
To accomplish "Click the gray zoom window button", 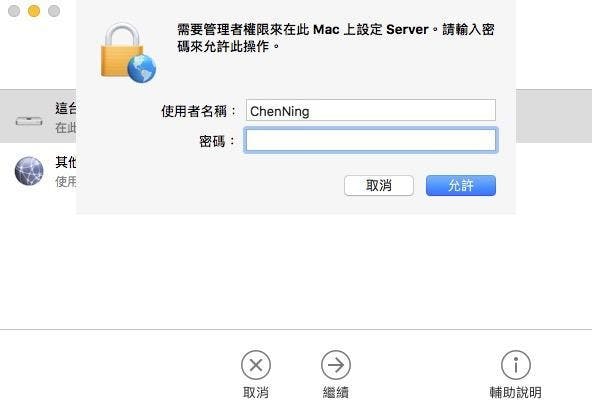I will tap(54, 11).
